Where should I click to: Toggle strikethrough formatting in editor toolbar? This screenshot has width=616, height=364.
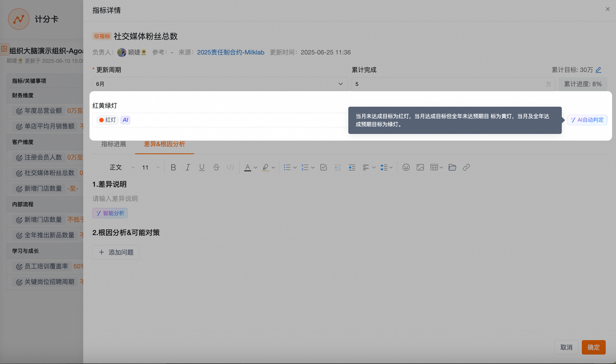216,167
